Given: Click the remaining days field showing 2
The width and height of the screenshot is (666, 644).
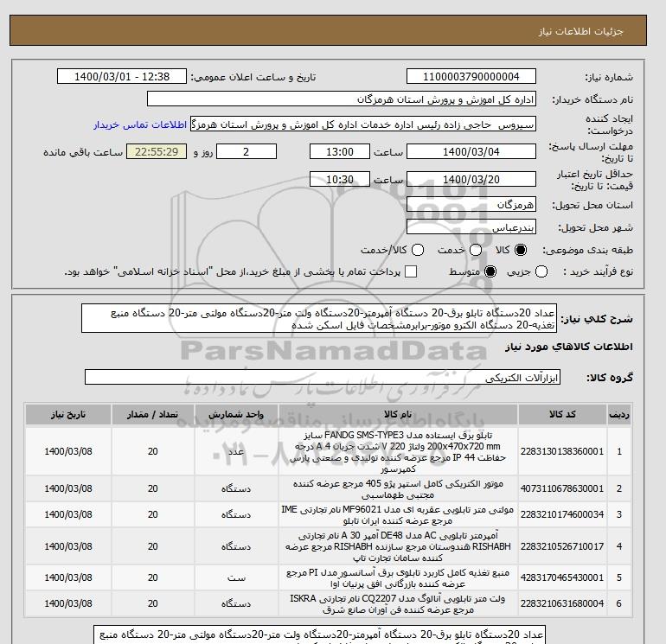Looking at the screenshot, I should coord(247,151).
